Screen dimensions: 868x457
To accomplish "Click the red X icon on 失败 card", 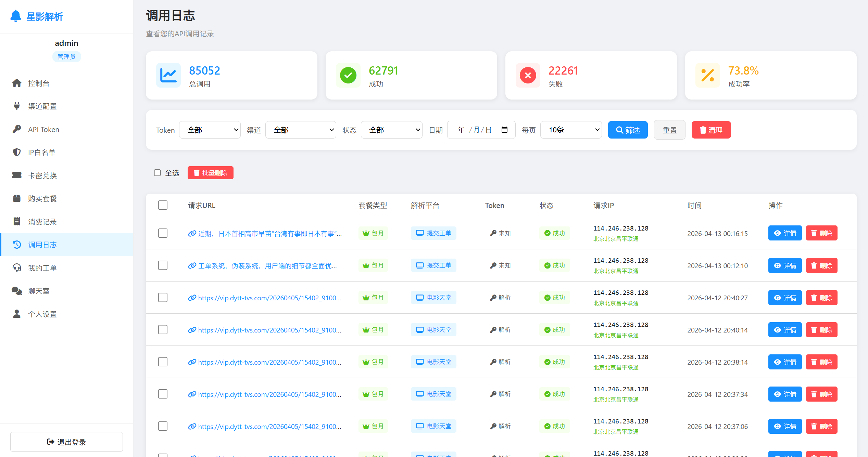I will 528,75.
